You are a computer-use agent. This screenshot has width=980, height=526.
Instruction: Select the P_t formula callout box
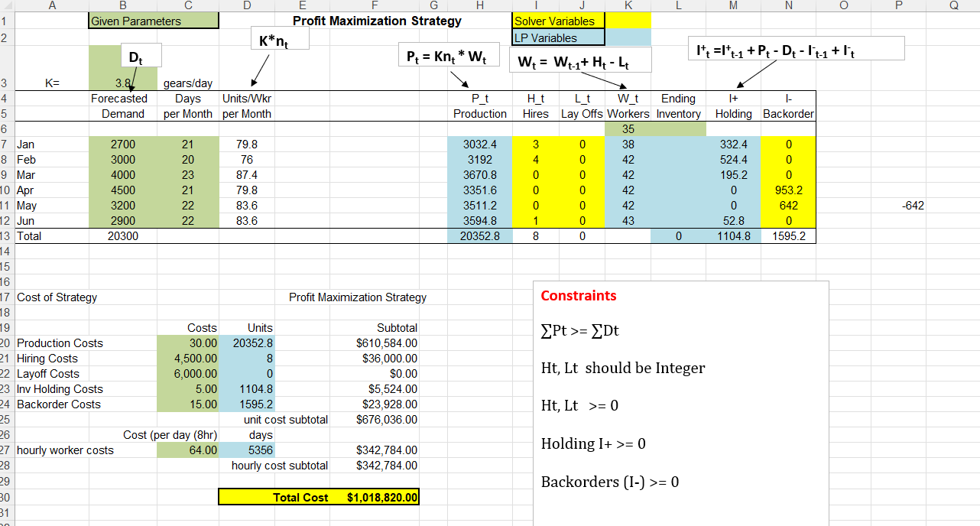tap(449, 54)
